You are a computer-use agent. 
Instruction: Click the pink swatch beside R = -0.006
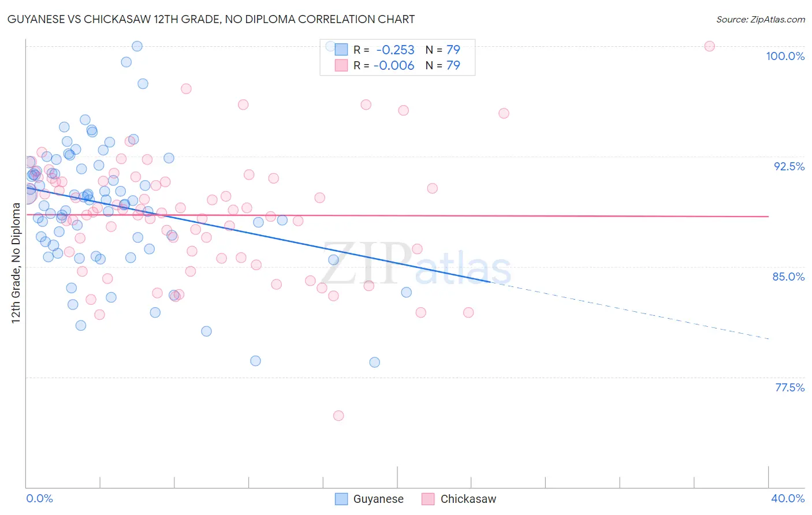pos(341,65)
